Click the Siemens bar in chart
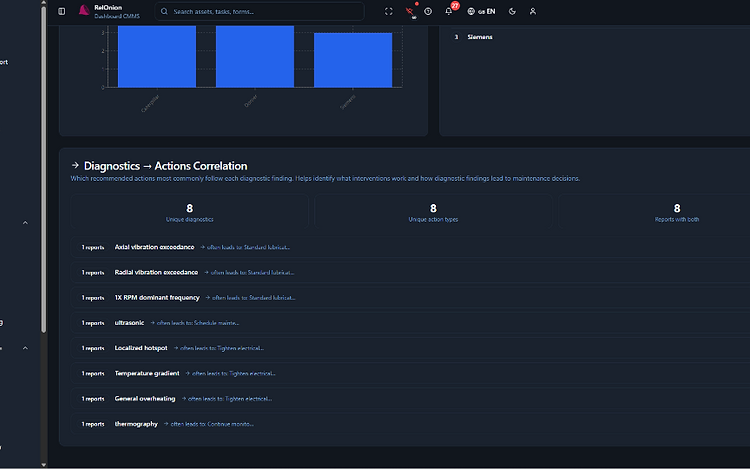The image size is (750, 469). [x=353, y=60]
